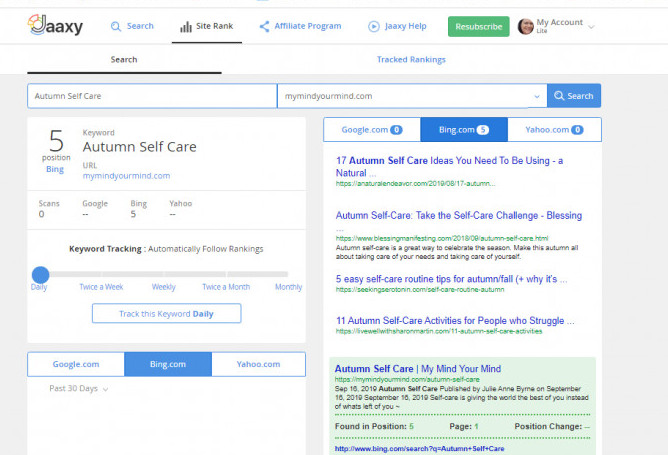This screenshot has width=668, height=455.
Task: Click the My Account avatar picture
Action: [525, 26]
